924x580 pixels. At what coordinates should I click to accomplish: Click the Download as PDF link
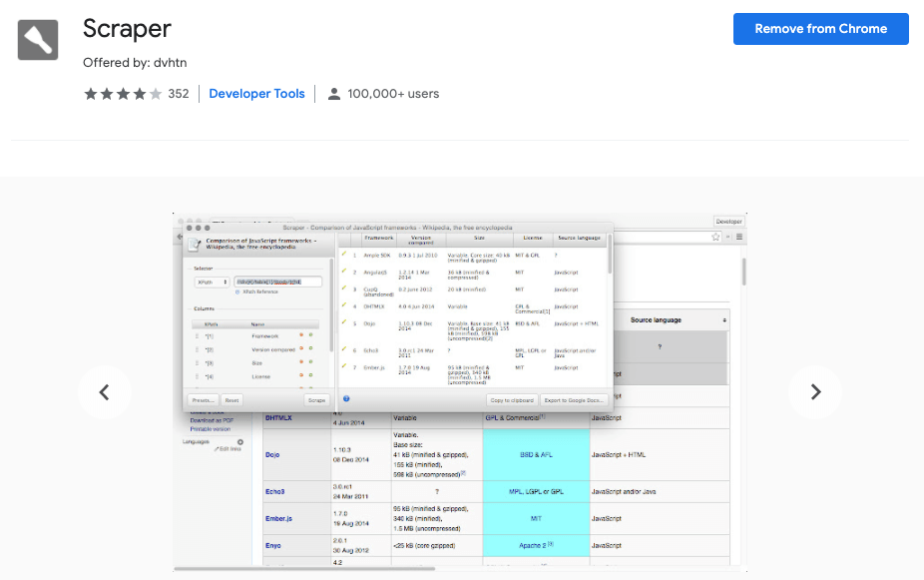tap(212, 421)
